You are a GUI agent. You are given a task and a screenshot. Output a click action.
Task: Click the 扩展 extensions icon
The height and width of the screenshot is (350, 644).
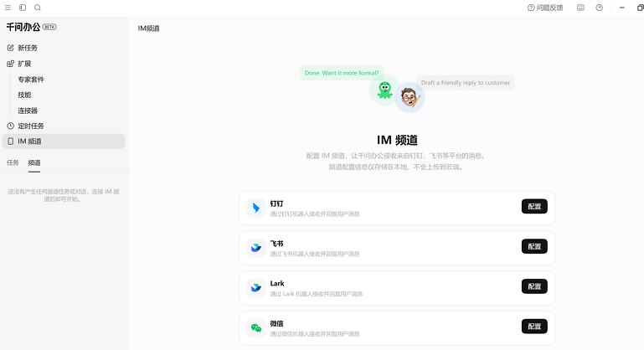(11, 64)
